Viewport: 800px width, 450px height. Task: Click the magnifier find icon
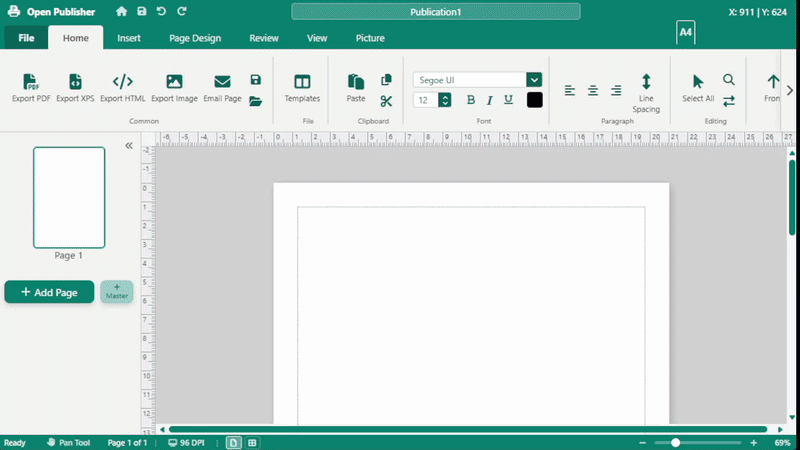(729, 80)
